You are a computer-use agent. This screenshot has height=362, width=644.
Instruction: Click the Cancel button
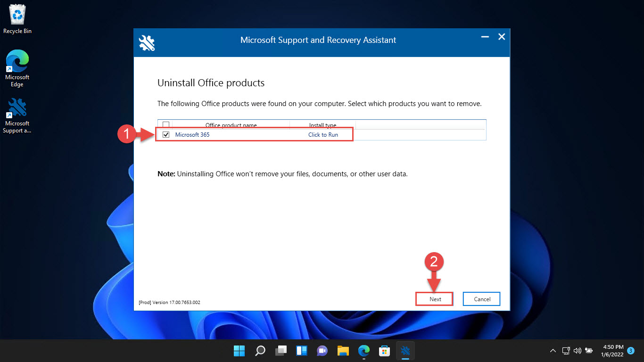coord(481,299)
